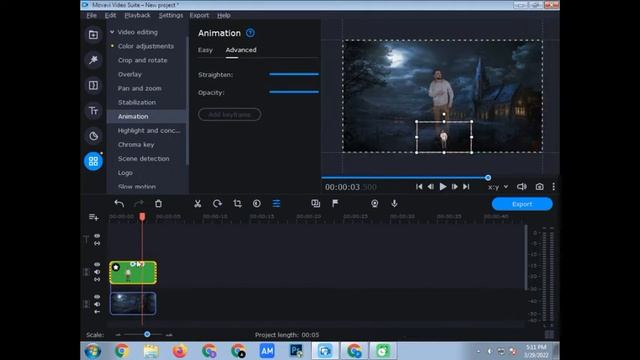
Task: Open the Import media panel icon
Action: pyautogui.click(x=93, y=35)
